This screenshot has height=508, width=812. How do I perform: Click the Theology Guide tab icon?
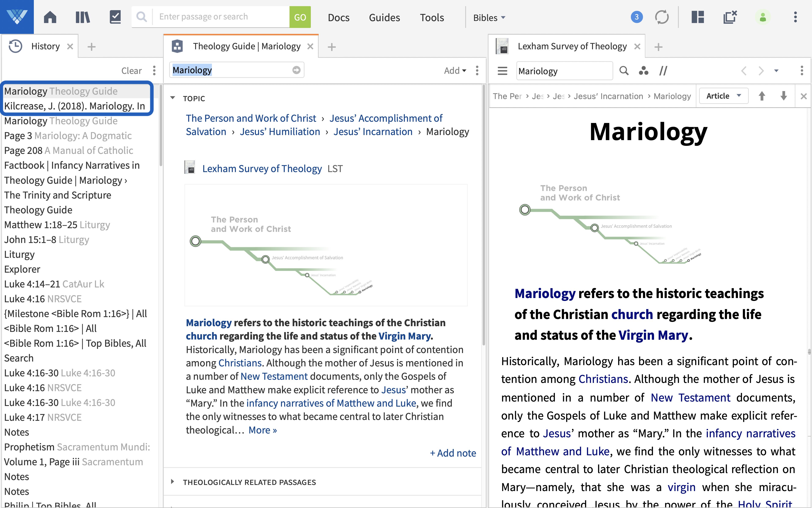tap(177, 46)
